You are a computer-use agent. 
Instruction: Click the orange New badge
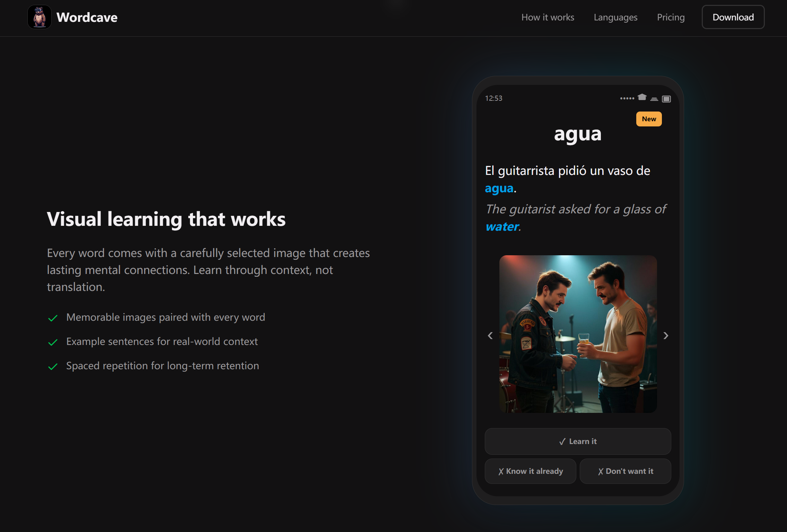tap(649, 119)
